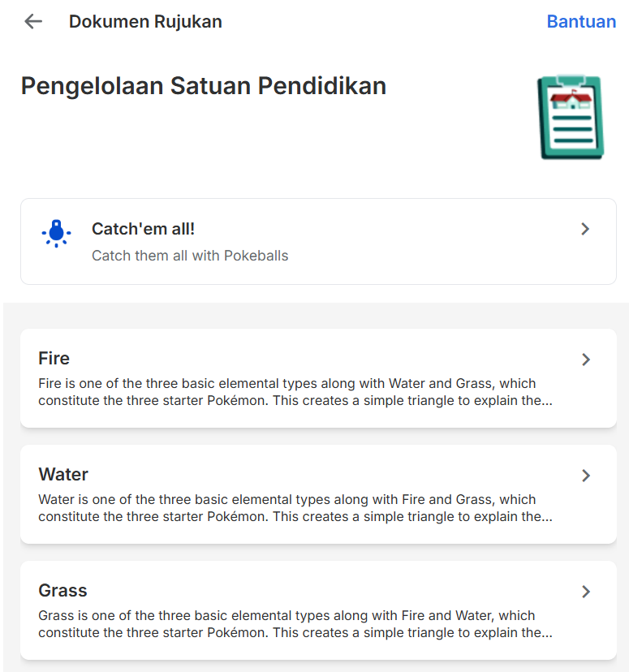Choose the Grass title
Screen dimensions: 629x672
tap(62, 590)
